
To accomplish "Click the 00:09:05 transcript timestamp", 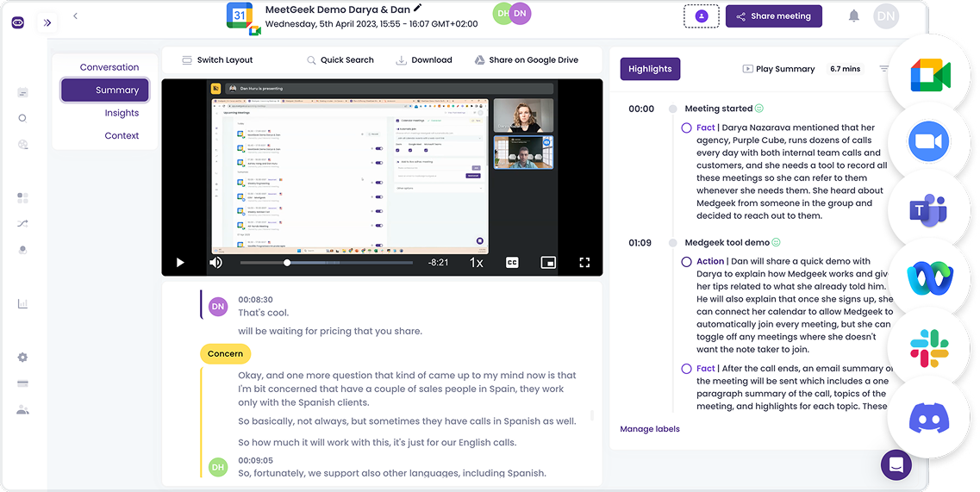I will [x=255, y=460].
